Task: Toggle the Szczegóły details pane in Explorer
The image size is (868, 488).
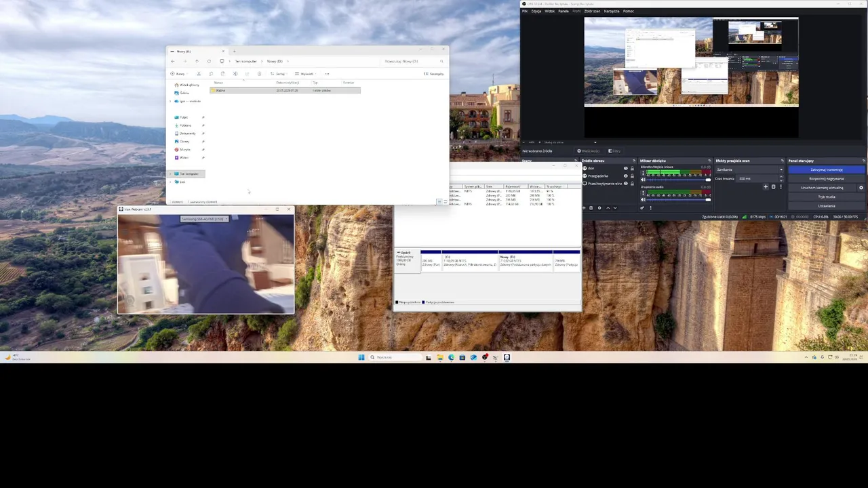Action: 433,74
